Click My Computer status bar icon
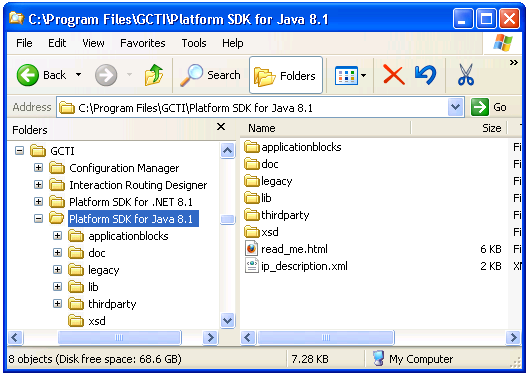Image resolution: width=529 pixels, height=375 pixels. [x=379, y=358]
